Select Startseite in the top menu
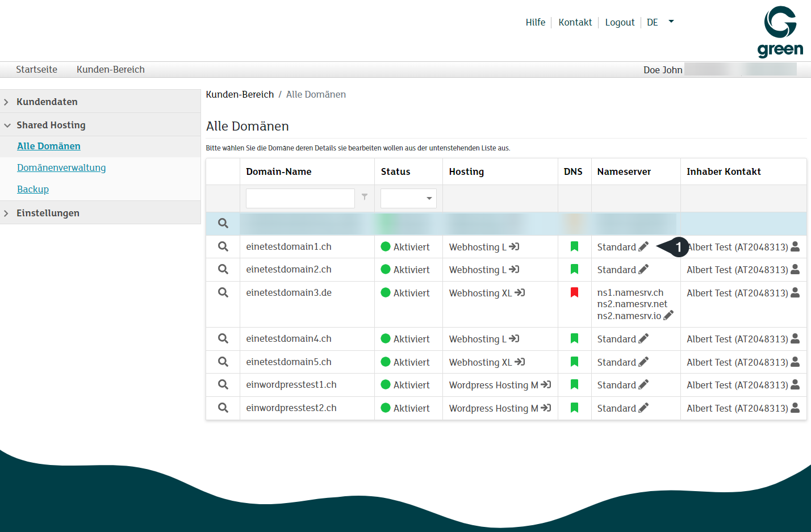 click(36, 69)
